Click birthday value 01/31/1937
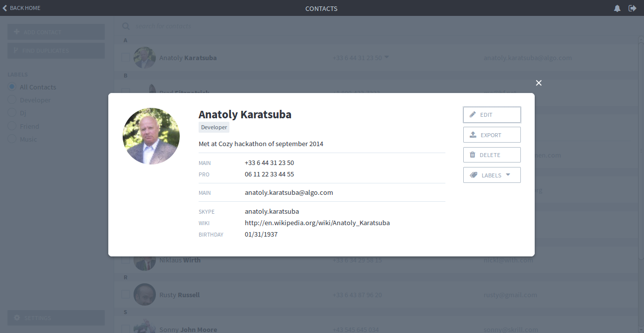Viewport: 644px width, 333px height. (x=261, y=234)
